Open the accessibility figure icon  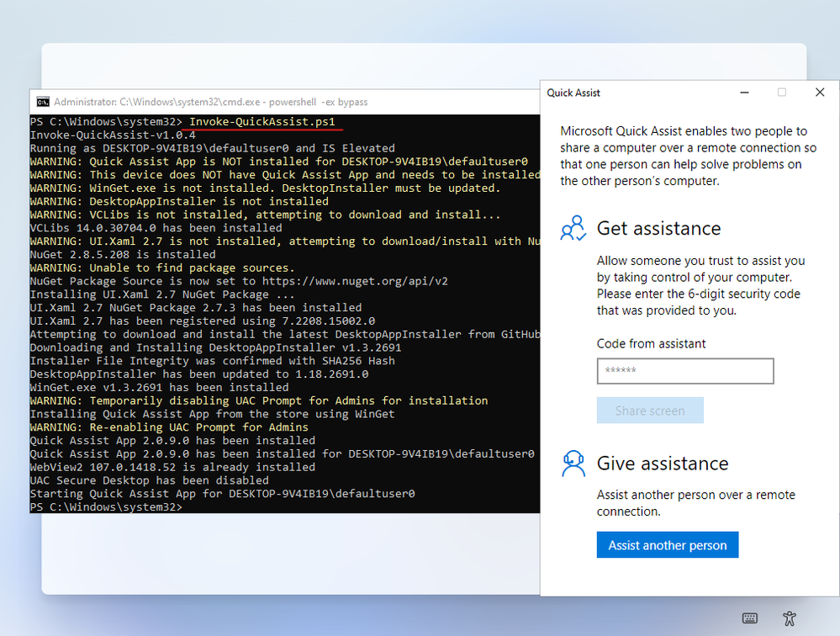point(789,618)
